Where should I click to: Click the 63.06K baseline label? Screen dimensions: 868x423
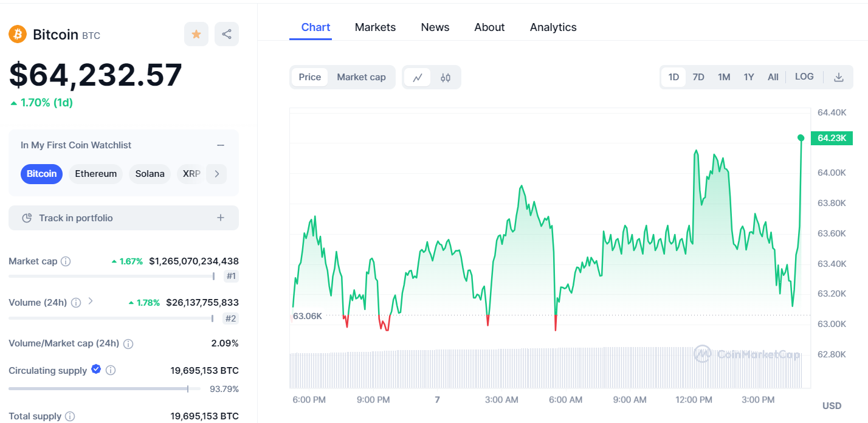pyautogui.click(x=308, y=316)
